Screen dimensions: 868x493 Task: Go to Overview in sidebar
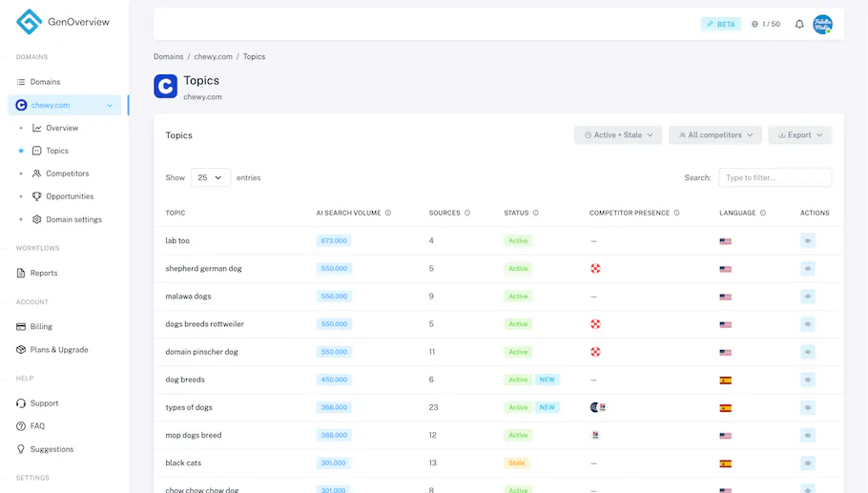62,128
